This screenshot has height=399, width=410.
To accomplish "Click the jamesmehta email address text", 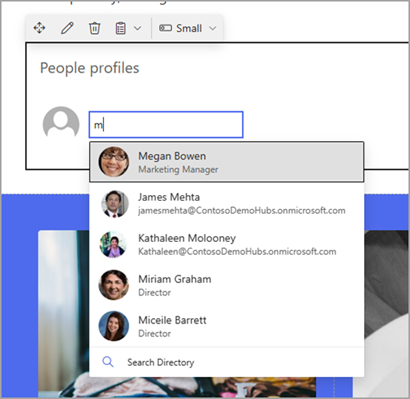I will (x=242, y=210).
